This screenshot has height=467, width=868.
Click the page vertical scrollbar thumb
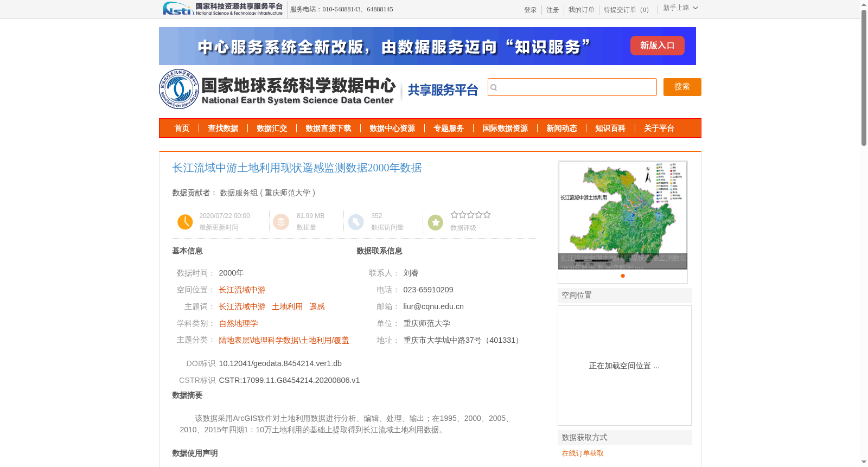(864, 78)
